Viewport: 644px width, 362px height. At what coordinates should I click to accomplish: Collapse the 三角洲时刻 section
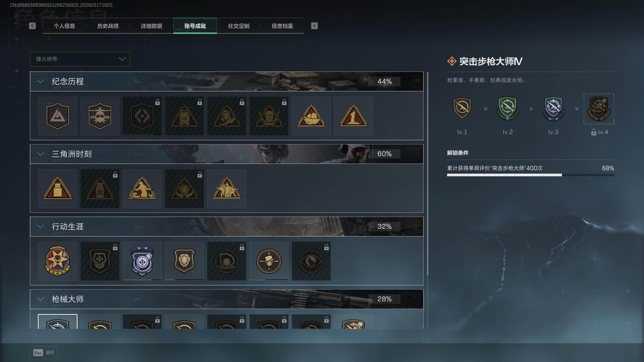(40, 154)
